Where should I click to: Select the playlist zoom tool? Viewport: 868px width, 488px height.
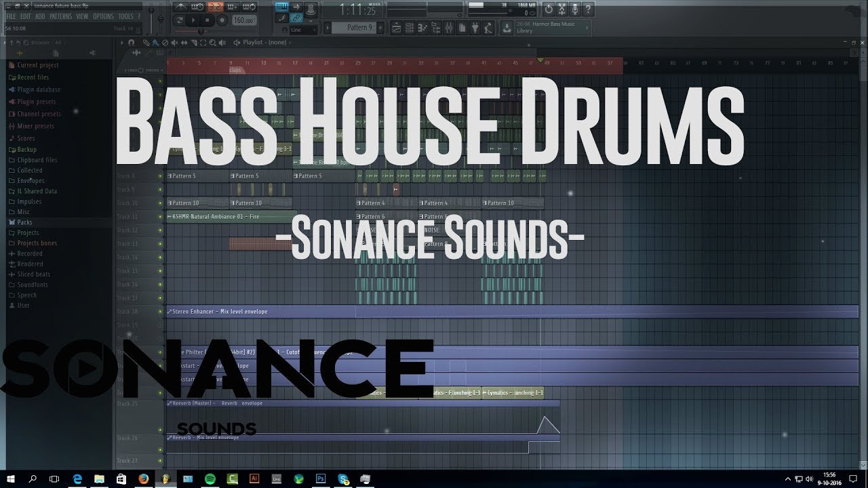pyautogui.click(x=213, y=43)
